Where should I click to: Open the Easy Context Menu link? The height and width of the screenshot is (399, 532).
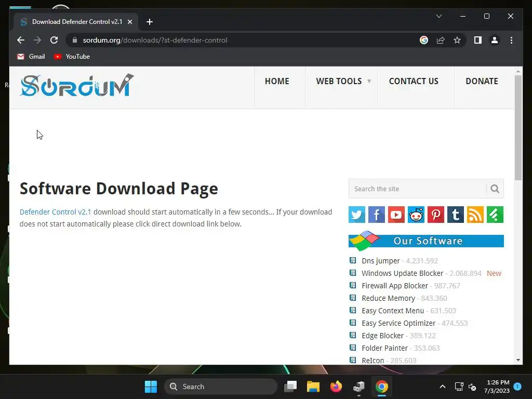(393, 311)
